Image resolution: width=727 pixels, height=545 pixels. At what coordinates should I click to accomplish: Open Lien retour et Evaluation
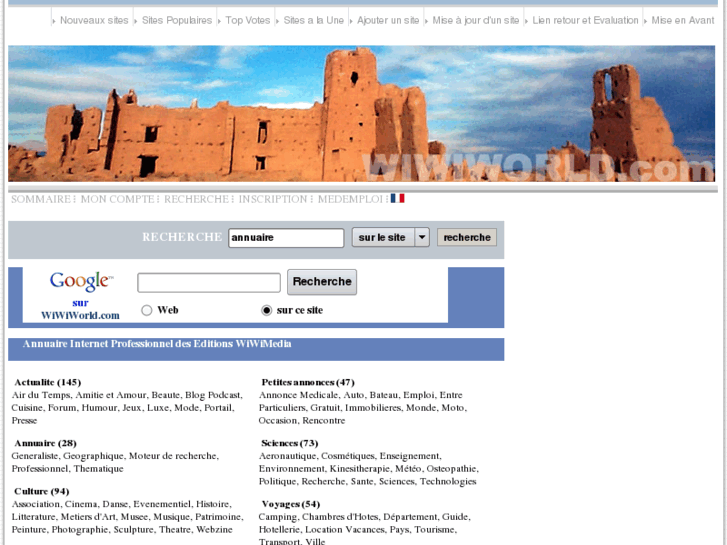(585, 20)
